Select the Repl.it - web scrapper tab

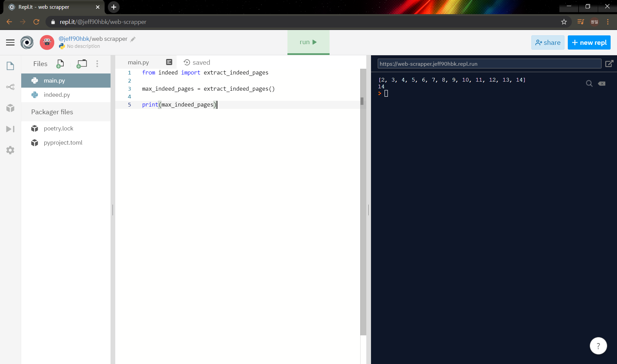54,7
